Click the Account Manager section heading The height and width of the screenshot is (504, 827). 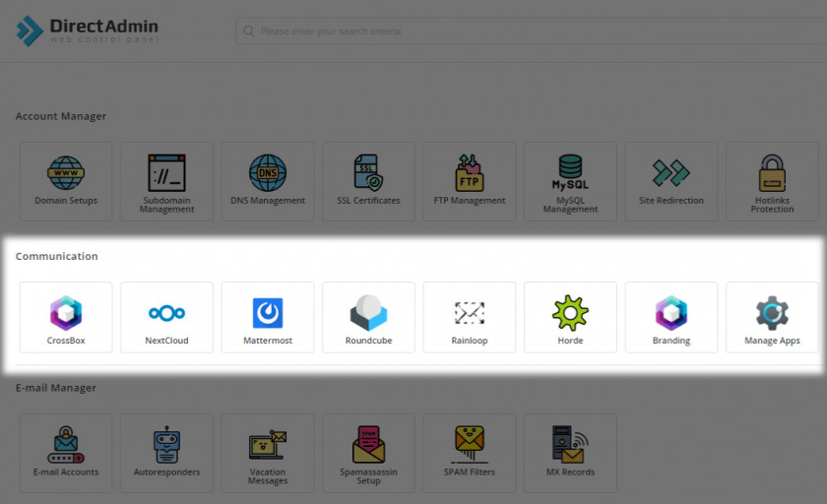pyautogui.click(x=61, y=116)
